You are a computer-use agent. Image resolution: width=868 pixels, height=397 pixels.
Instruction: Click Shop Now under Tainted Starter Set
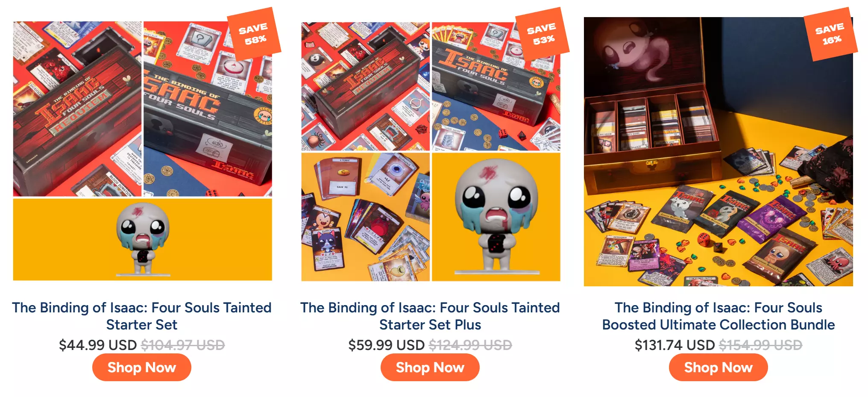pos(142,368)
